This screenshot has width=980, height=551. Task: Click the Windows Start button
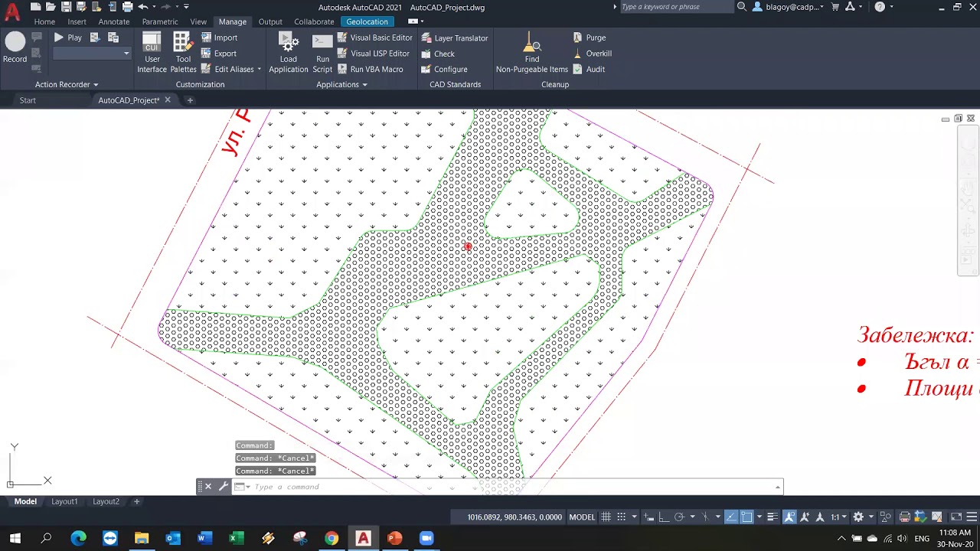(15, 539)
